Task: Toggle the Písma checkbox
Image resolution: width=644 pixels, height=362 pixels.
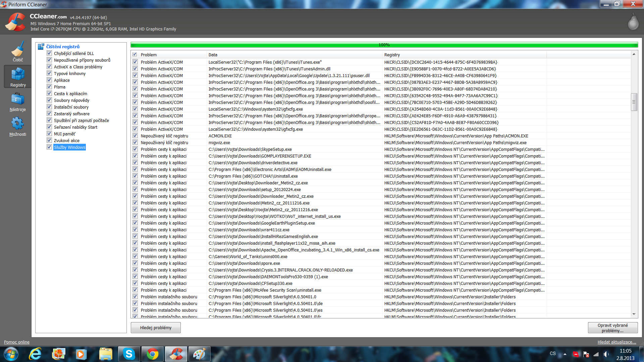Action: pos(49,87)
